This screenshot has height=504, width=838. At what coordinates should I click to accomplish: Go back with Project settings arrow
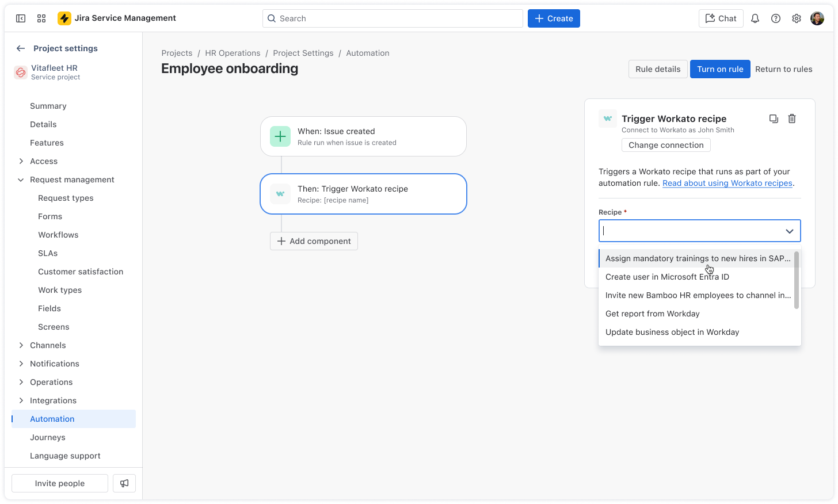tap(21, 48)
